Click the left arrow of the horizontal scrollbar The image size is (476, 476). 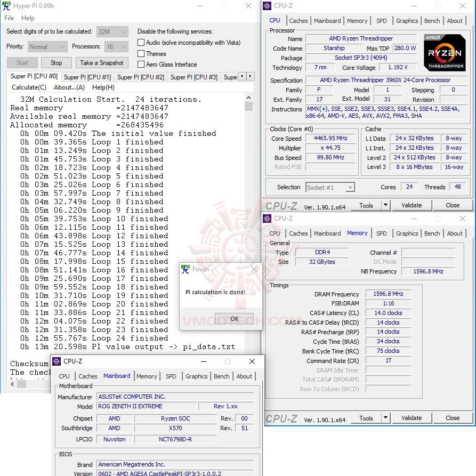pos(12,384)
